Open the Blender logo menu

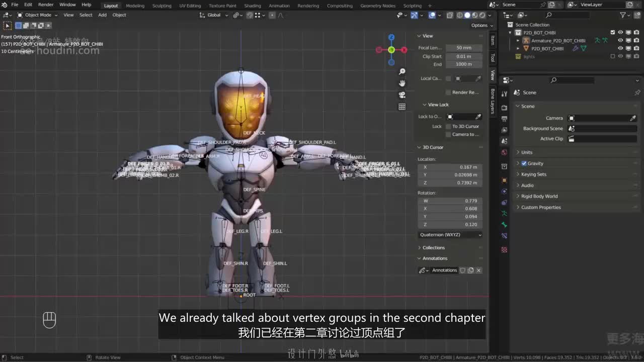click(5, 5)
